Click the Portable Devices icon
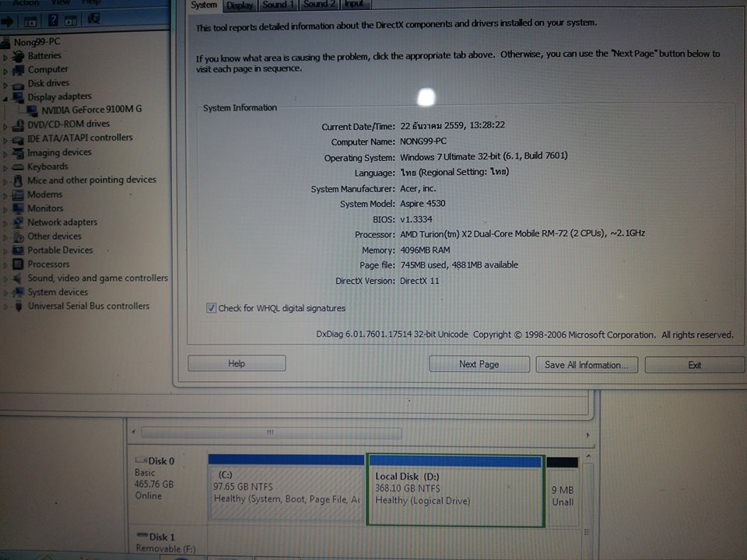Screen dimensions: 747x560 (x=18, y=250)
